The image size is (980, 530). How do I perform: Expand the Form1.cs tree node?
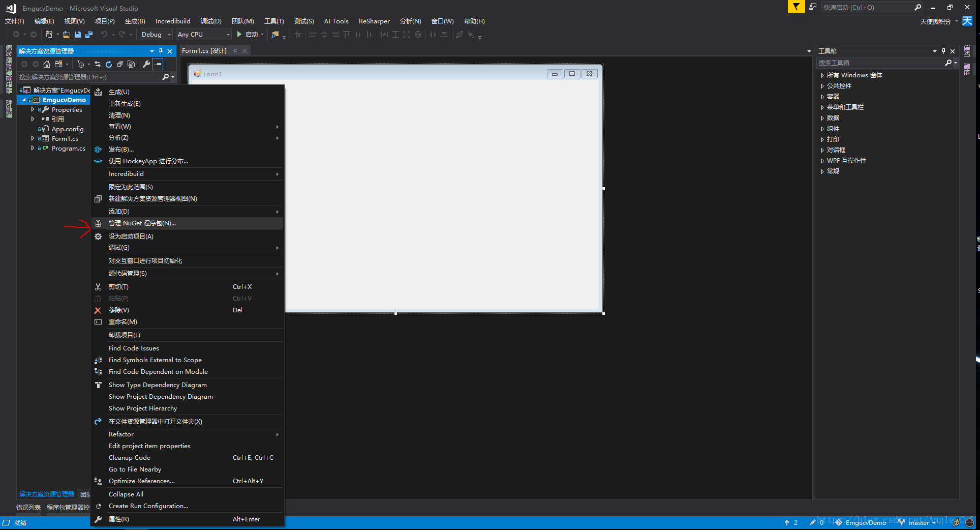[33, 138]
